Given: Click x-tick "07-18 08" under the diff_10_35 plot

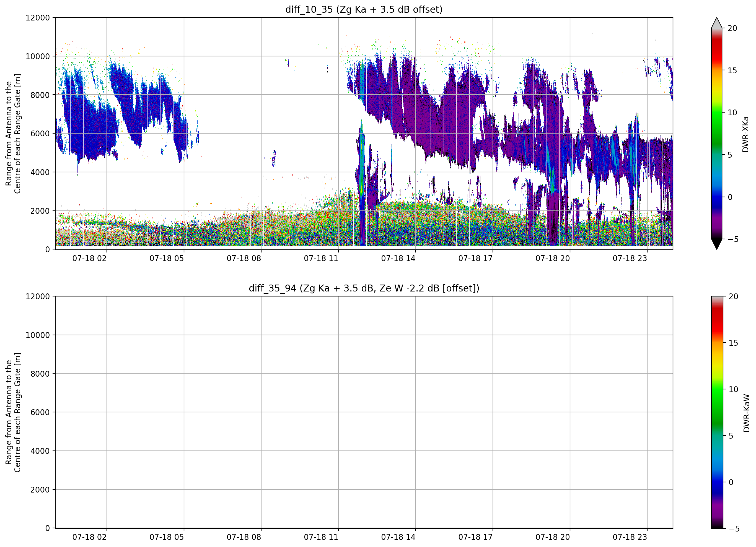Looking at the screenshot, I should click(244, 259).
